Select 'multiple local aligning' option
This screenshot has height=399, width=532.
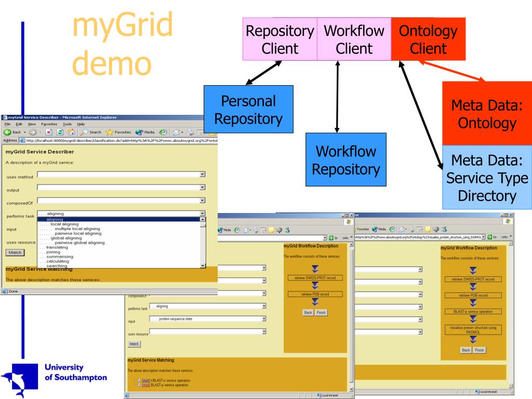pyautogui.click(x=77, y=229)
